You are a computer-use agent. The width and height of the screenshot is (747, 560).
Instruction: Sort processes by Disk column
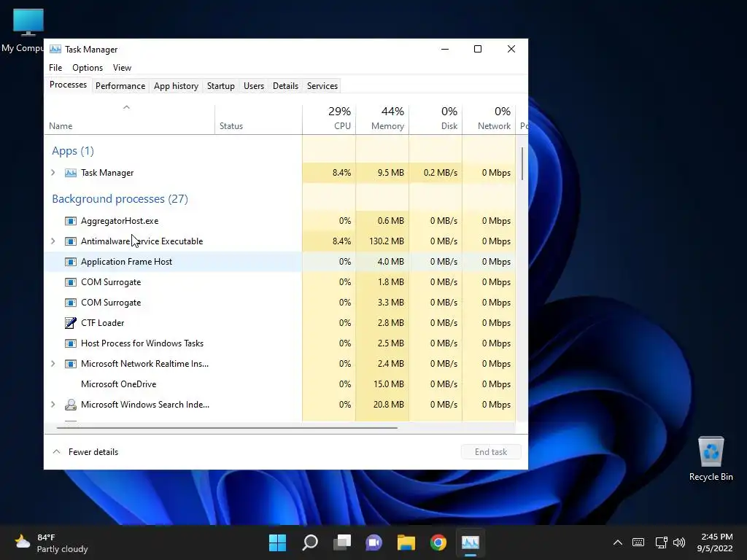[436, 120]
